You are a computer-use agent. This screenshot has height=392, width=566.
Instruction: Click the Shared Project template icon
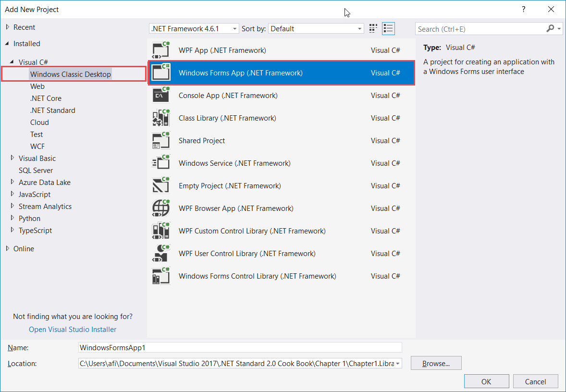[161, 140]
